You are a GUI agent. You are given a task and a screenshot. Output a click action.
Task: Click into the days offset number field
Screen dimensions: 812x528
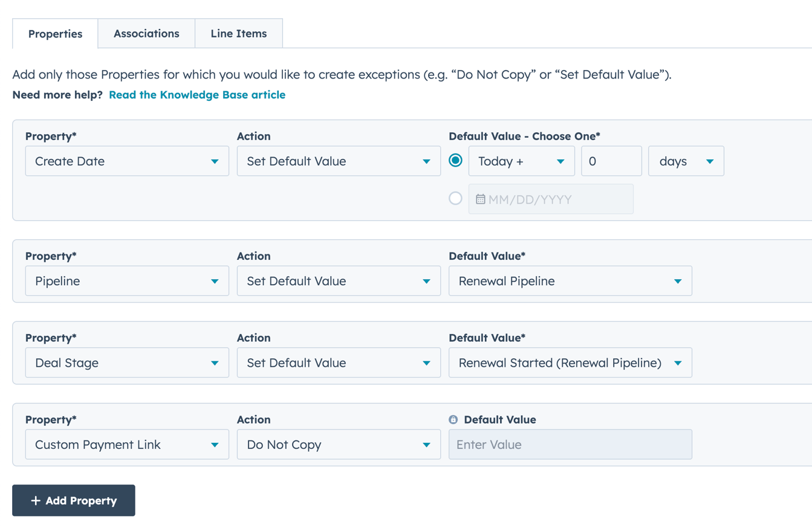(611, 161)
